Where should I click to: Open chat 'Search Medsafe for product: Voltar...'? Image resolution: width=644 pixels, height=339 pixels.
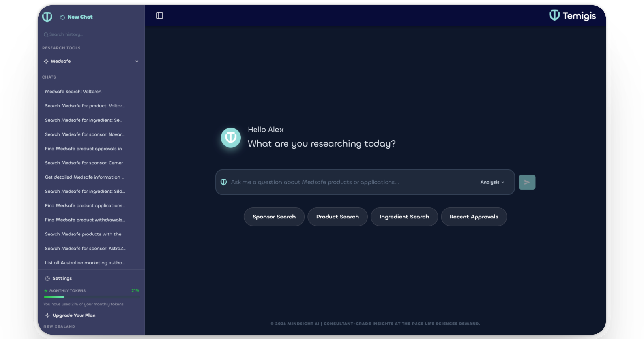tap(85, 106)
